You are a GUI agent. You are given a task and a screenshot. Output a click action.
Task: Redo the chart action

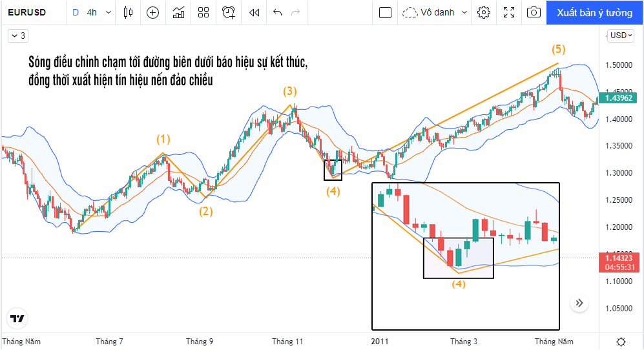[295, 12]
